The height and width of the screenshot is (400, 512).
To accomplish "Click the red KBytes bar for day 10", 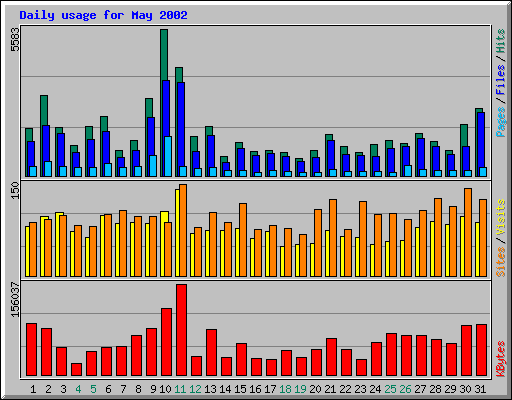I will point(166,342).
